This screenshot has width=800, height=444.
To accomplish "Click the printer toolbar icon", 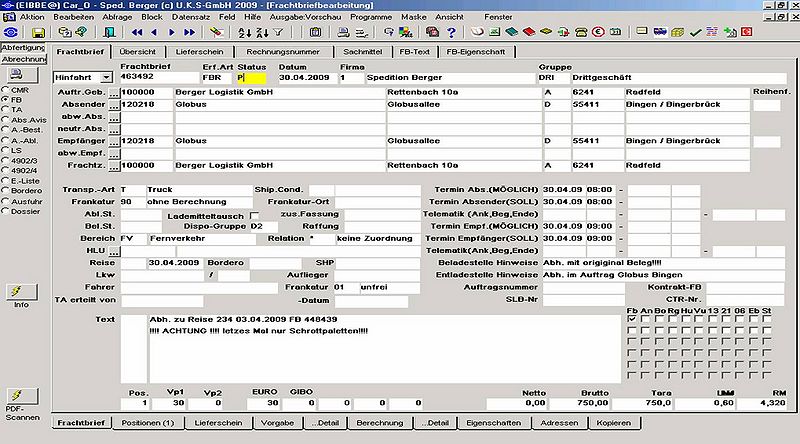I will (x=343, y=33).
